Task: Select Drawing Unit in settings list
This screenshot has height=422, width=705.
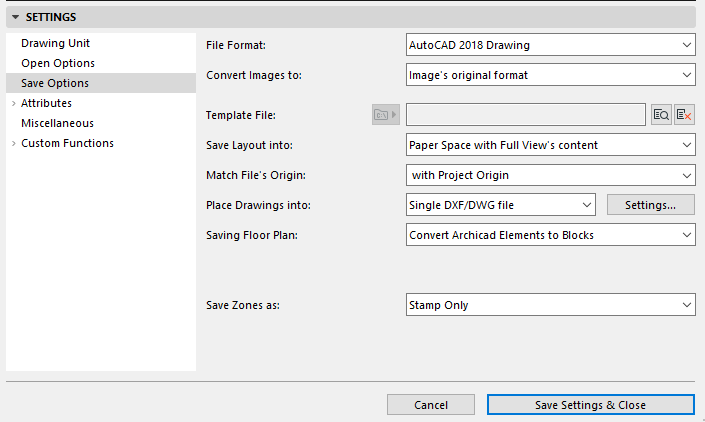Action: [x=56, y=43]
